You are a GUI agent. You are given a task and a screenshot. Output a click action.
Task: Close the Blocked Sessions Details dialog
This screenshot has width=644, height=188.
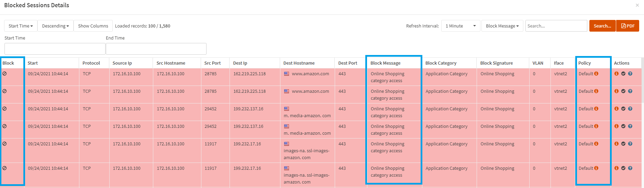click(x=637, y=5)
